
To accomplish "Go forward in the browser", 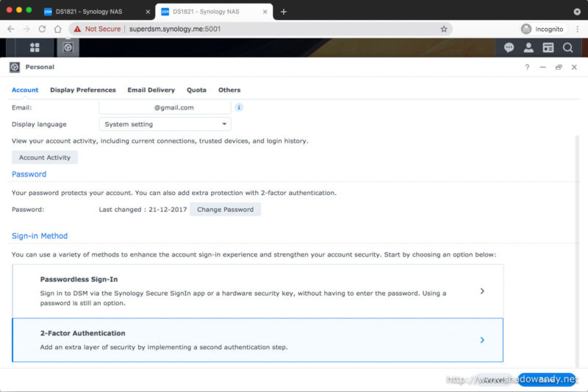I will pos(26,29).
